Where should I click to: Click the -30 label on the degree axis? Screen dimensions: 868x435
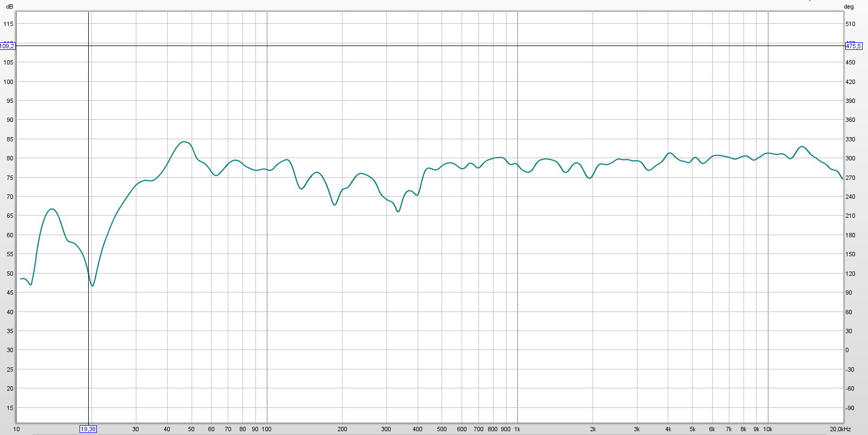850,369
